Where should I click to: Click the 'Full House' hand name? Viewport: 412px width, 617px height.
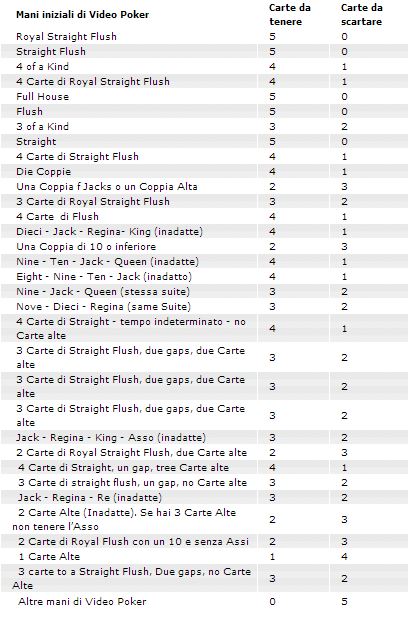(x=42, y=96)
